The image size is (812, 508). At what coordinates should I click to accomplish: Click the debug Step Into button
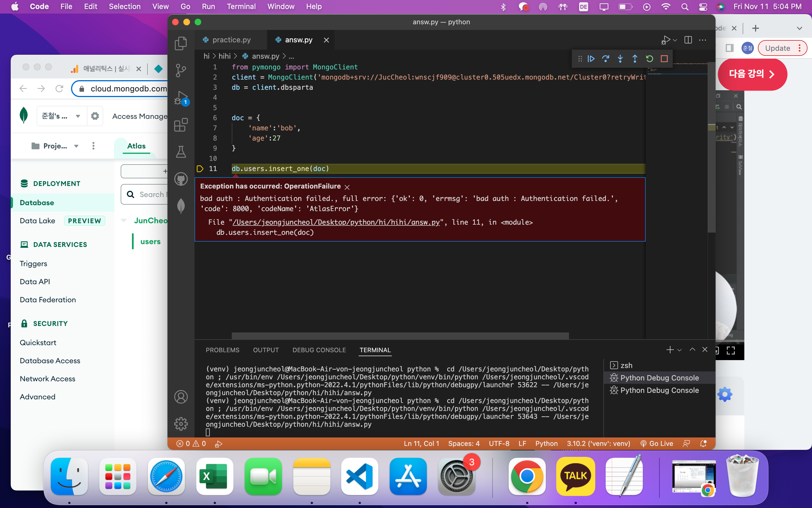click(620, 59)
